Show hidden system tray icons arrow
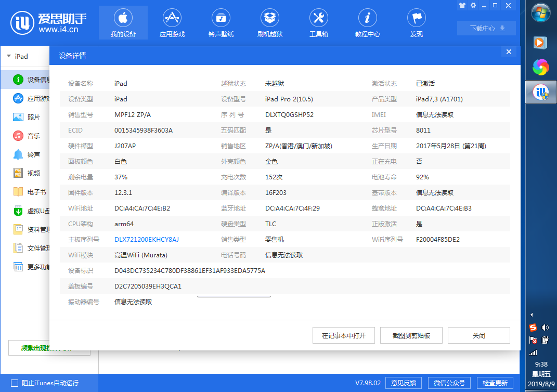557x392 pixels. coord(532,315)
